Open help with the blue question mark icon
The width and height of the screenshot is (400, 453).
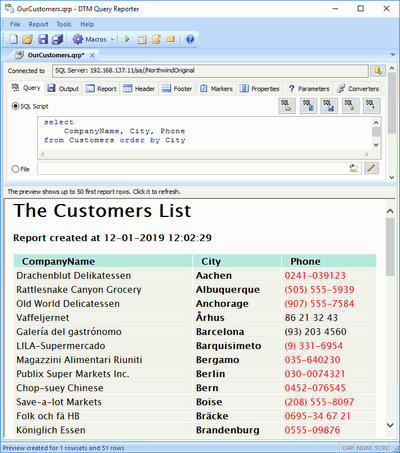[190, 39]
